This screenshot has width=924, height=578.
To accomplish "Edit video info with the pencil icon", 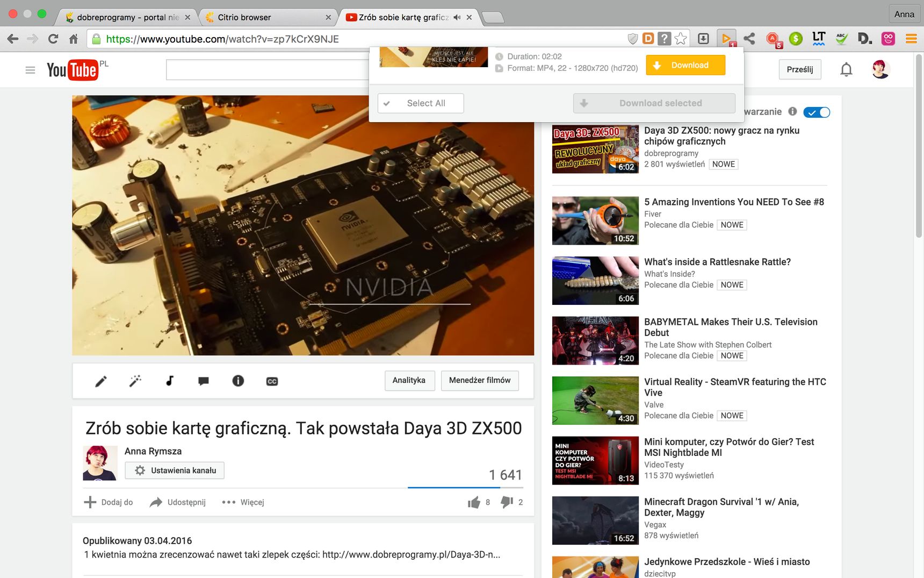I will coord(101,381).
